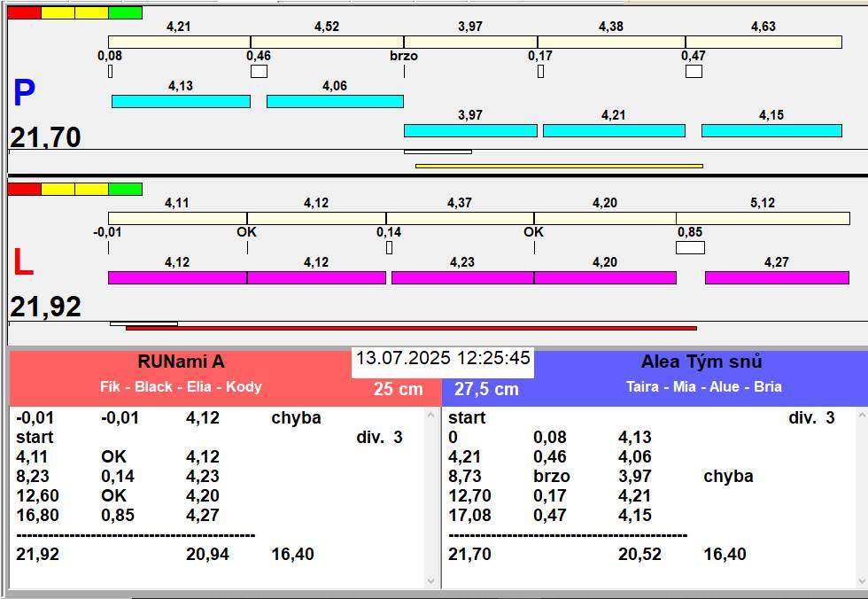Click the cream 4,37 segment in lane L

tap(460, 219)
